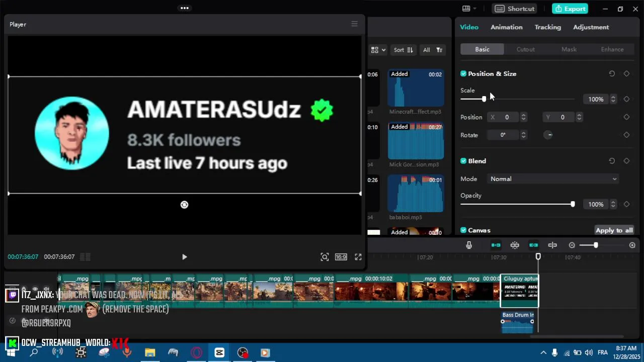Open the Tracking tab
644x362 pixels.
click(548, 27)
